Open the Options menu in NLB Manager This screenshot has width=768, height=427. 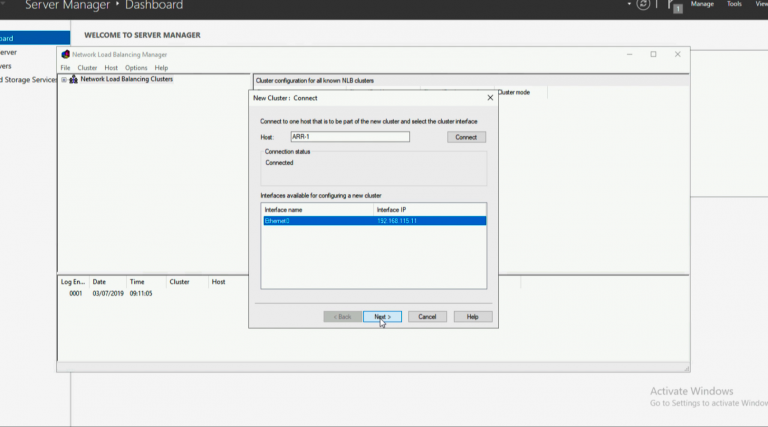pyautogui.click(x=136, y=68)
